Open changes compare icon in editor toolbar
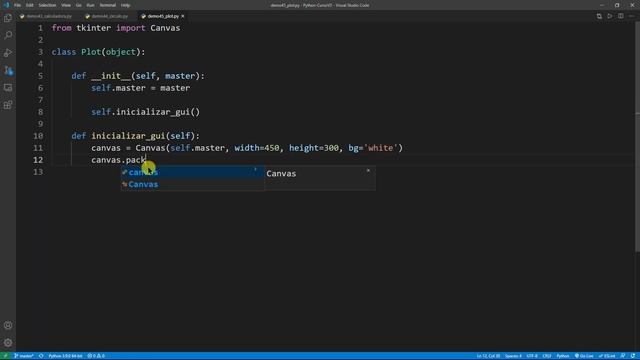The image size is (640, 360). click(x=599, y=16)
